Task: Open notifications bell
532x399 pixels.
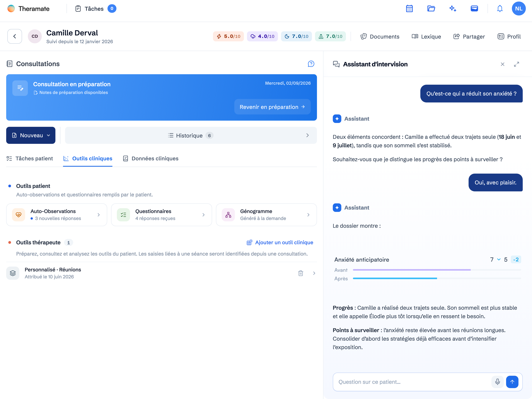Action: [x=500, y=9]
